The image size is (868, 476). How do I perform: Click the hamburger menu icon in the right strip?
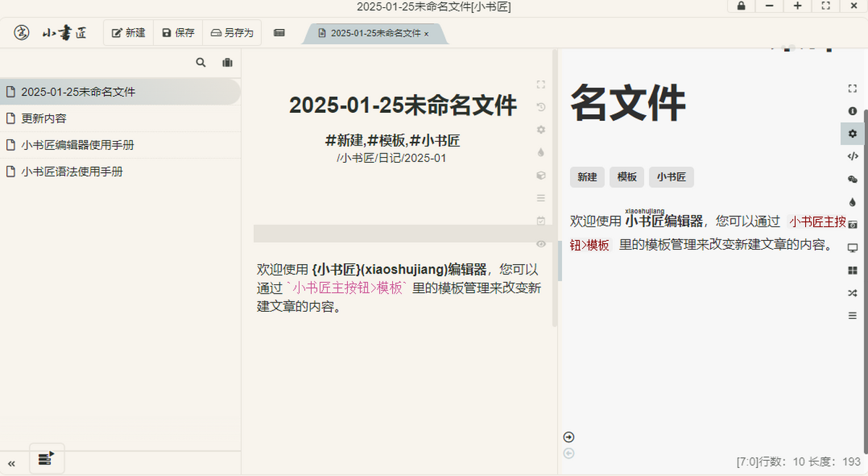point(852,315)
